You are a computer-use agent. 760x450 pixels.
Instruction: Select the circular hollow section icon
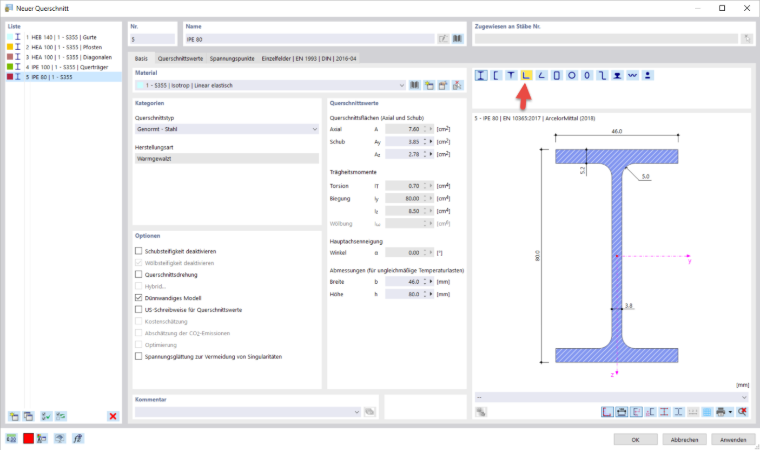[x=572, y=75]
